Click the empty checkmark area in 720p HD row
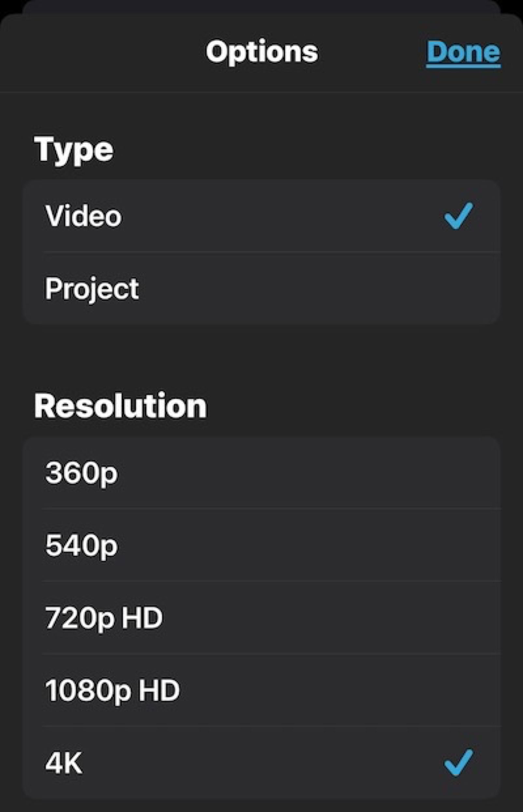This screenshot has width=523, height=812. (459, 618)
